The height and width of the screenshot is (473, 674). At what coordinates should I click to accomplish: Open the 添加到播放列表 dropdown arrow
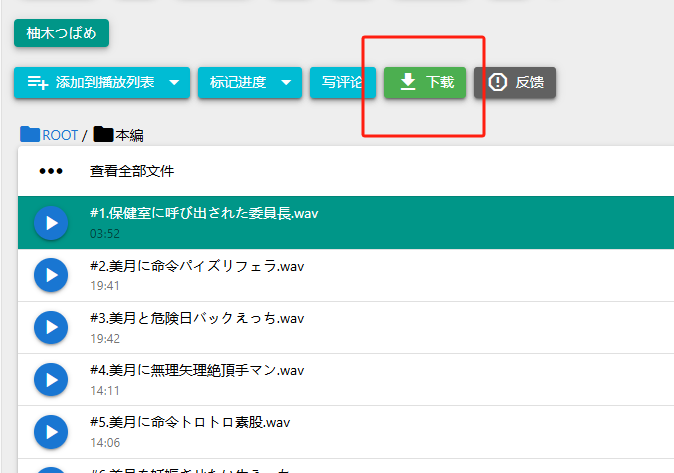(174, 82)
